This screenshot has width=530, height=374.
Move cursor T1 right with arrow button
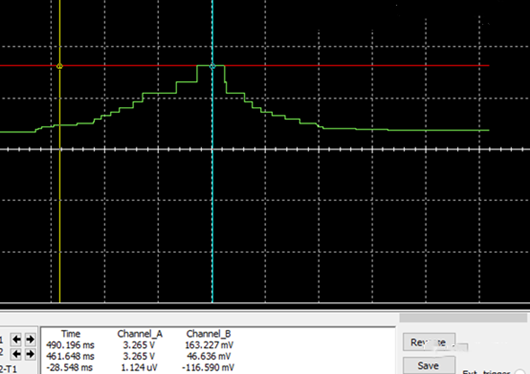pyautogui.click(x=30, y=339)
